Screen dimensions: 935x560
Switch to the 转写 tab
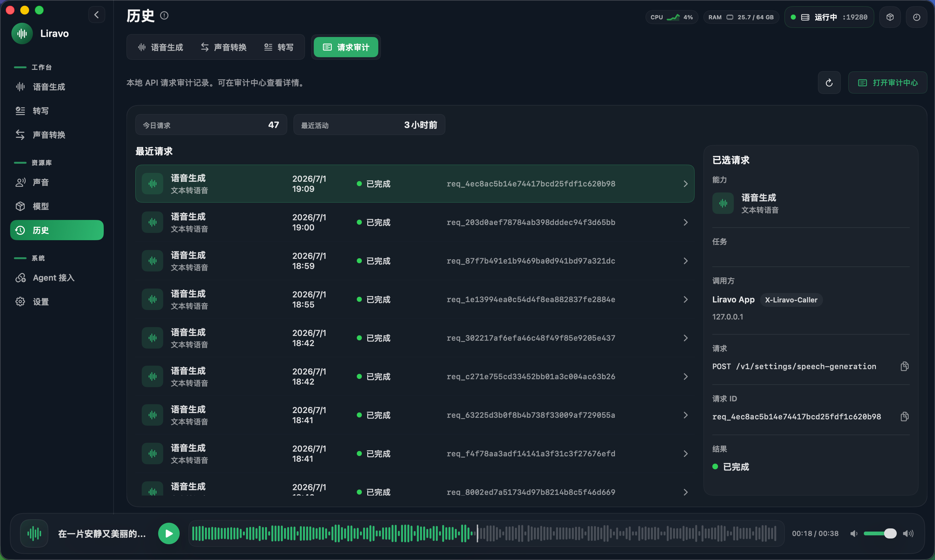click(279, 47)
